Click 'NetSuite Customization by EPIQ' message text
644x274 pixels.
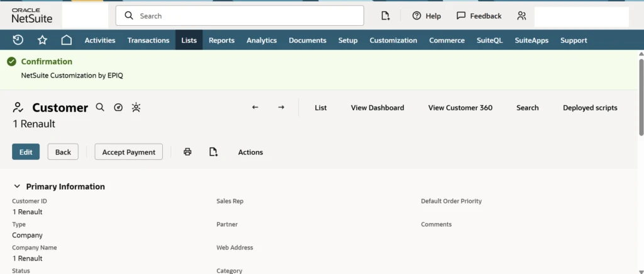(x=72, y=76)
